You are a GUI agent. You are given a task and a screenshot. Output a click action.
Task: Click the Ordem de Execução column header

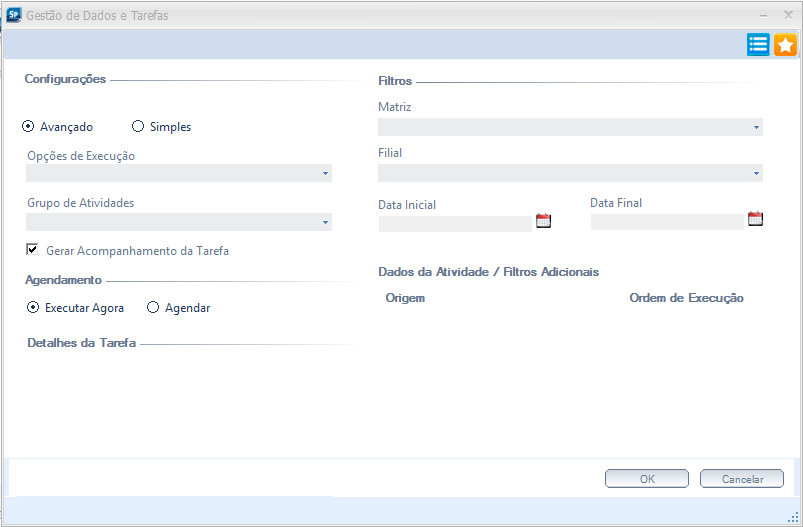coord(686,298)
